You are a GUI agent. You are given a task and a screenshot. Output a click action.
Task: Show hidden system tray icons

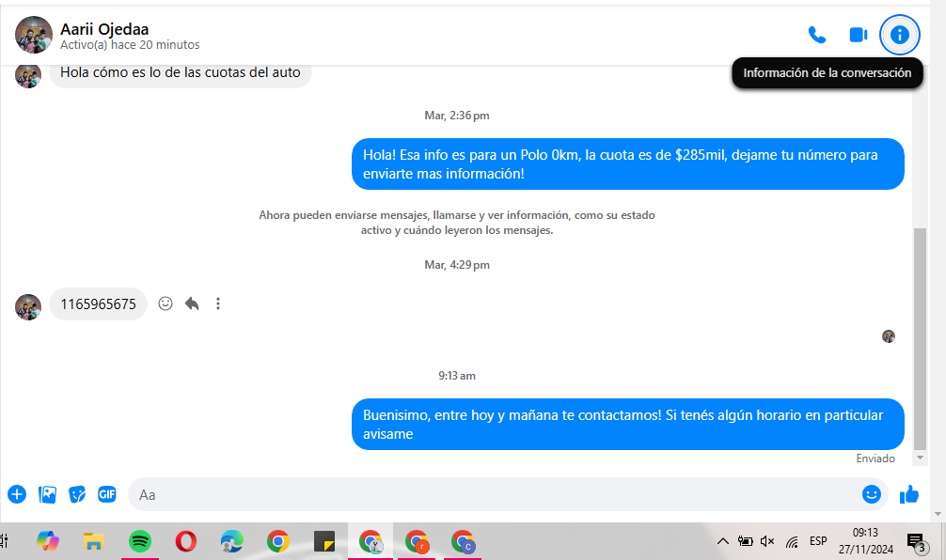722,541
